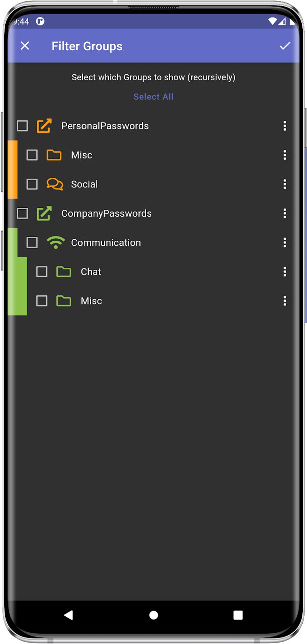Open the three-dot menu for PersonalPasswords
This screenshot has width=307, height=644.
click(284, 126)
